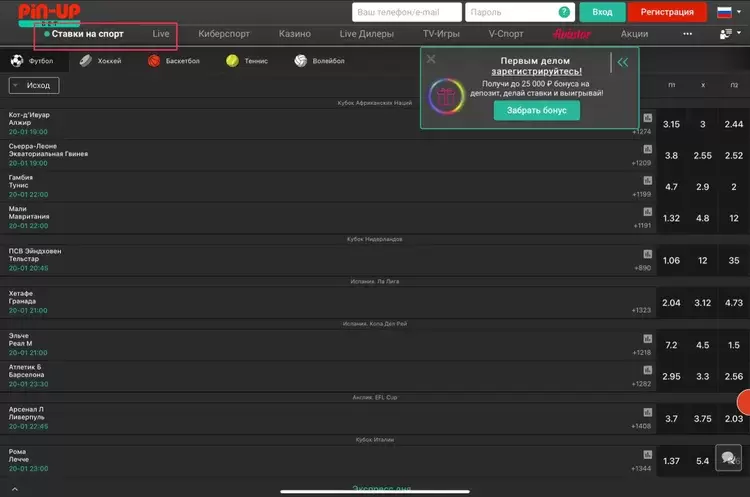Click the Pin-Up logo
Screen dimensions: 750x497
49,14
